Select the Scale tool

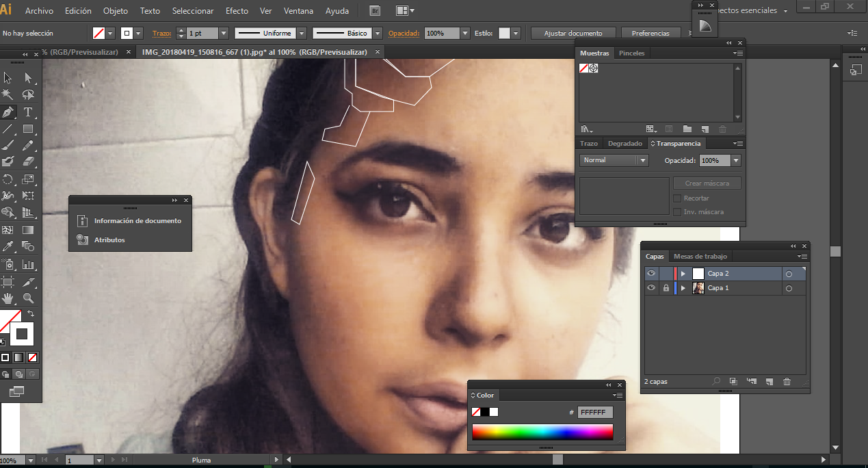point(28,179)
